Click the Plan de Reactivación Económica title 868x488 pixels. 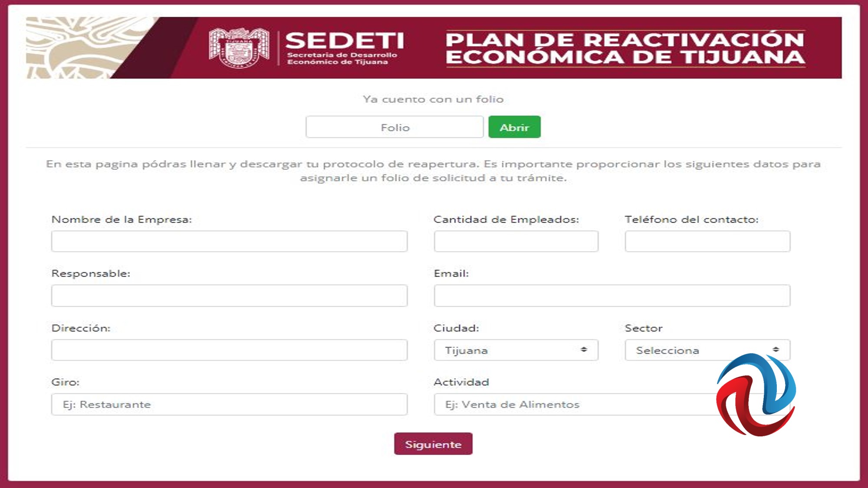point(625,48)
